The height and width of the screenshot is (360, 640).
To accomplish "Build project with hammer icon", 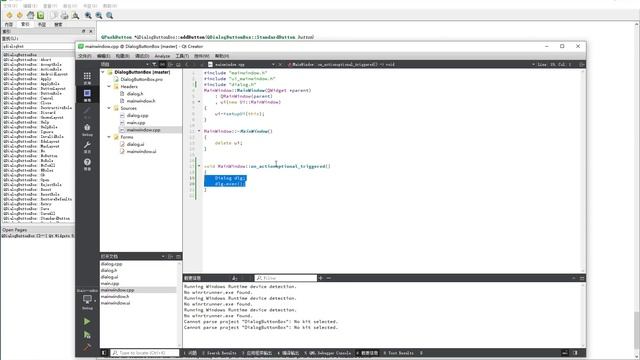I will tap(87, 347).
